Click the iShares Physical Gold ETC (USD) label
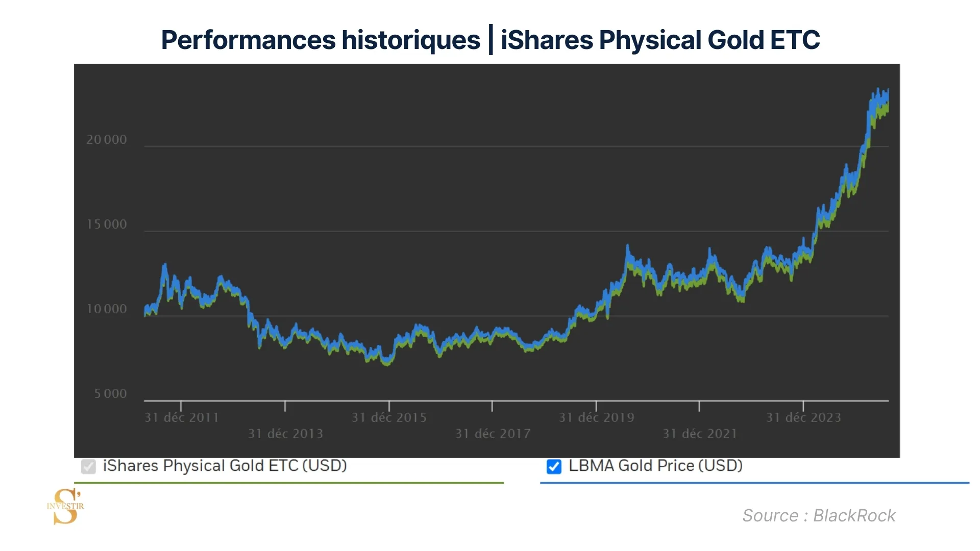980x551 pixels. (225, 465)
